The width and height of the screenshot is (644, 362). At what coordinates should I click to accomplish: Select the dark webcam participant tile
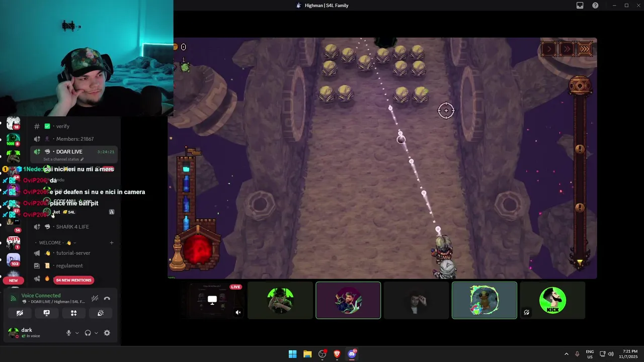click(x=416, y=300)
